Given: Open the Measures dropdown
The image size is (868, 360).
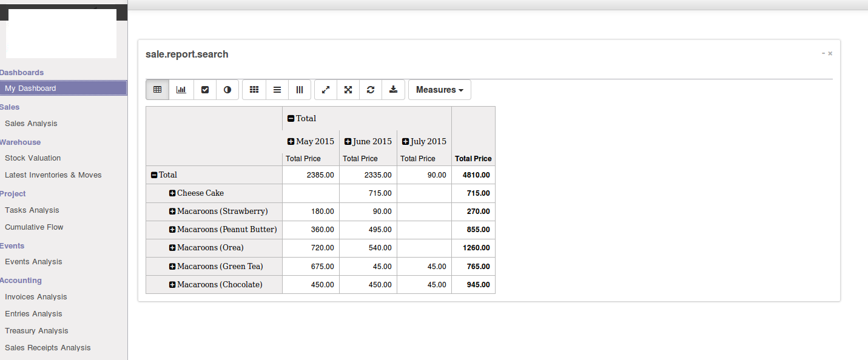Looking at the screenshot, I should click(440, 90).
